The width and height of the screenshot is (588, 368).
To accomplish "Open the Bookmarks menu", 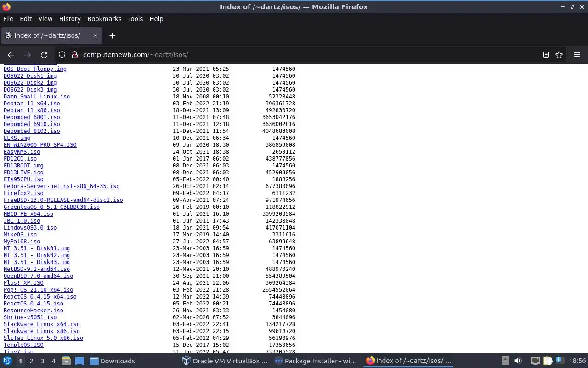I will pos(104,19).
